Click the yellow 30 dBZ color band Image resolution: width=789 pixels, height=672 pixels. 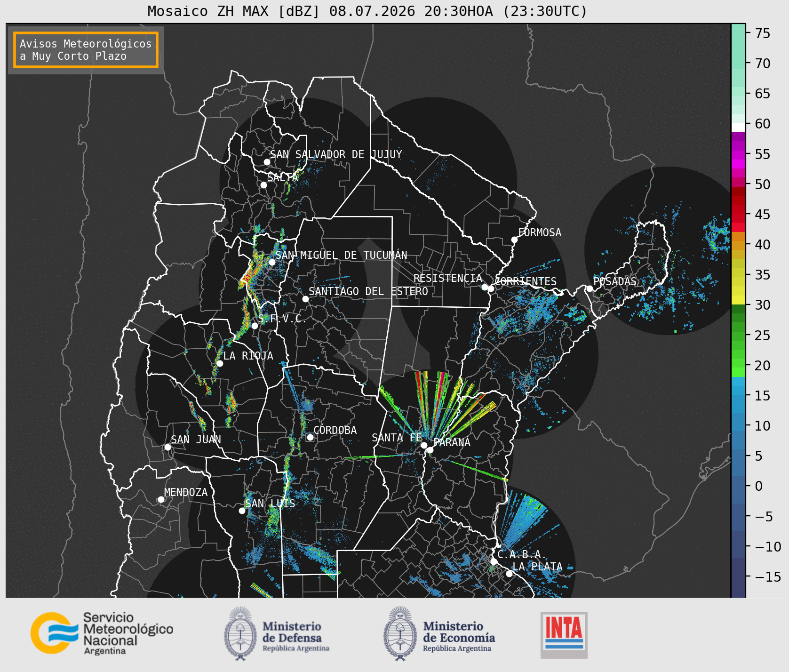pos(738,300)
